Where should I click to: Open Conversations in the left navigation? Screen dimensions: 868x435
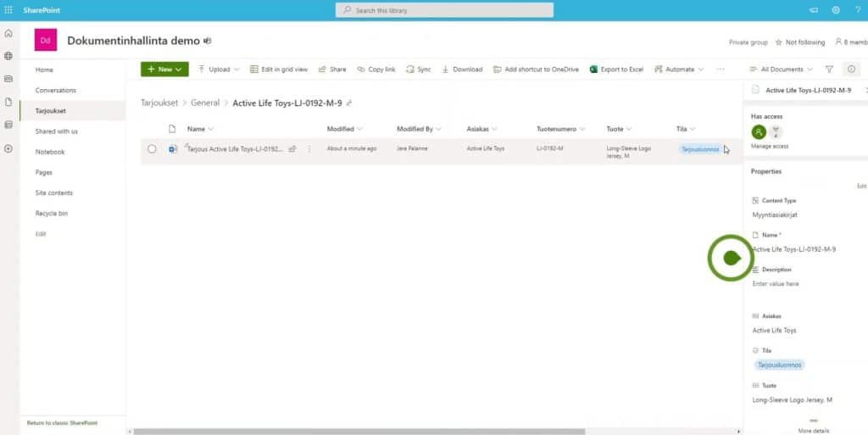56,90
